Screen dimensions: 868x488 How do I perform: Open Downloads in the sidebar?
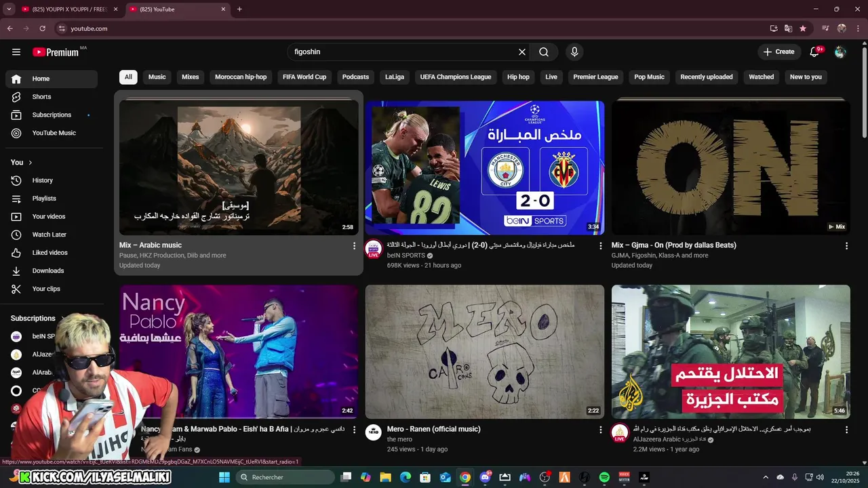(x=52, y=270)
